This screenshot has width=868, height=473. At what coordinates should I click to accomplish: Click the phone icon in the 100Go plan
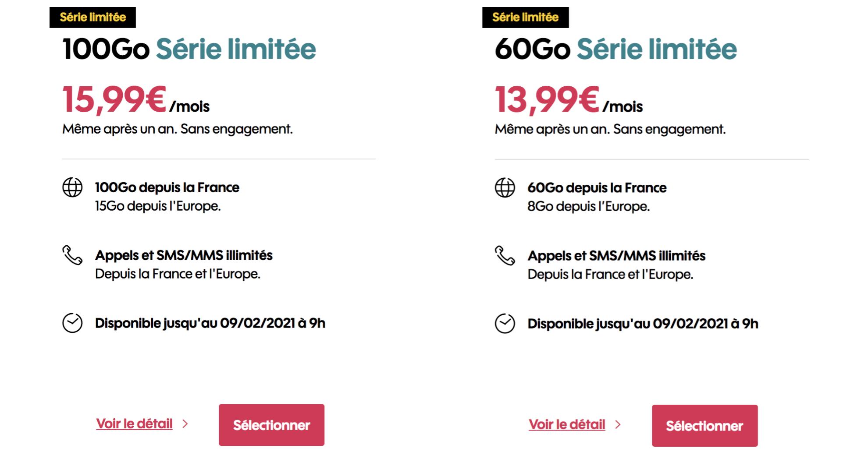[72, 255]
